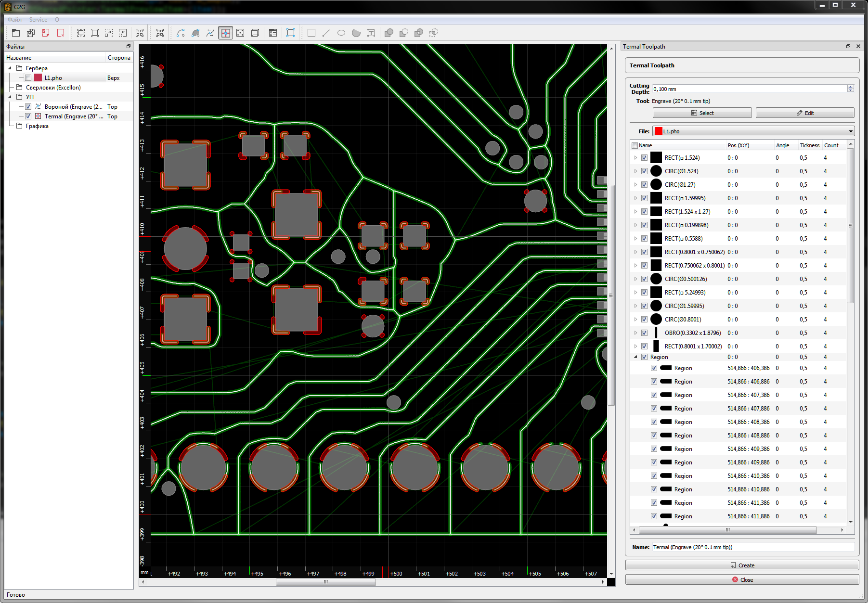
Task: Check the L1.pho file checkbox
Action: [28, 78]
